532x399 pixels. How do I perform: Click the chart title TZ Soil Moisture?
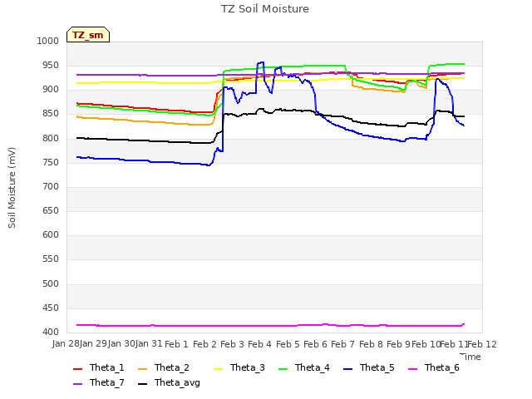[x=265, y=9]
